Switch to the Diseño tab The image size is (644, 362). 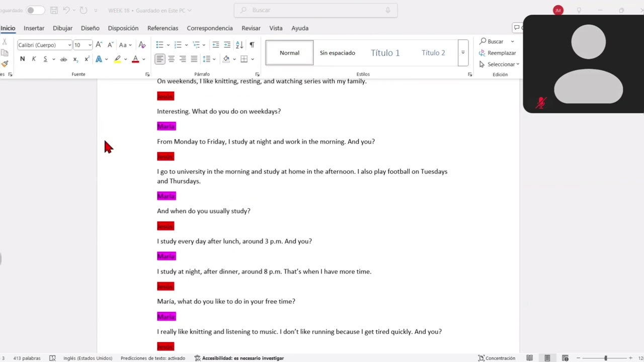90,28
